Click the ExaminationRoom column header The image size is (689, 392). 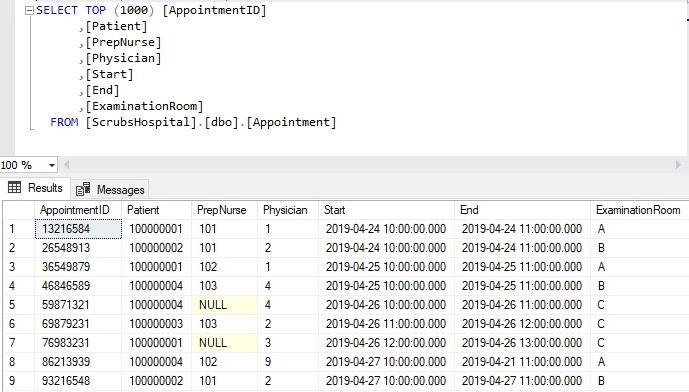pos(639,210)
